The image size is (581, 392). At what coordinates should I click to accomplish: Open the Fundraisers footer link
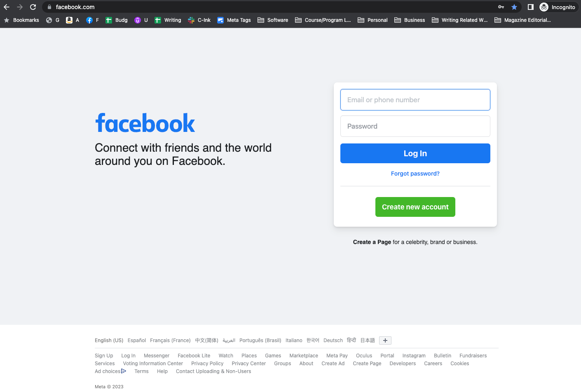pyautogui.click(x=473, y=356)
